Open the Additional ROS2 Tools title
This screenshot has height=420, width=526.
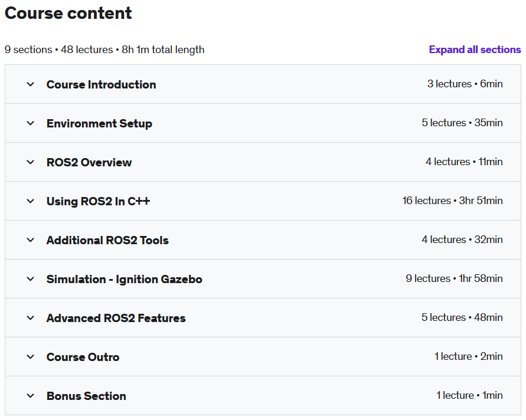[x=107, y=240]
